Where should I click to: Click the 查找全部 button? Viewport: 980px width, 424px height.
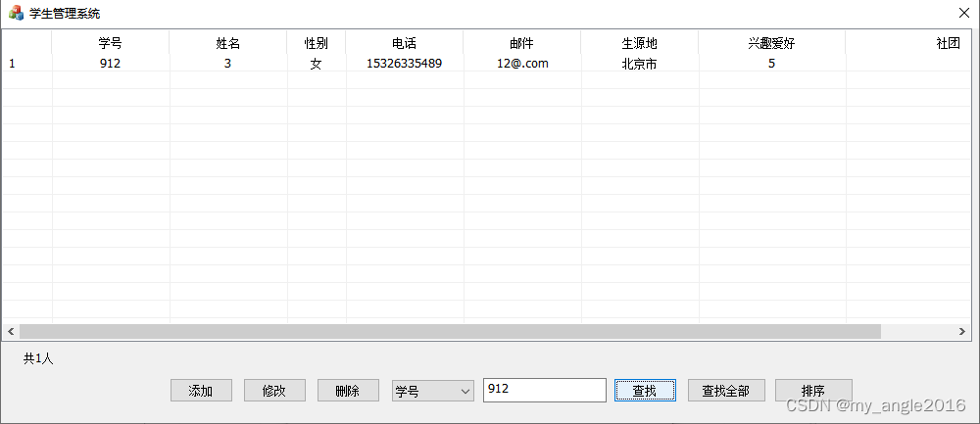(x=726, y=391)
